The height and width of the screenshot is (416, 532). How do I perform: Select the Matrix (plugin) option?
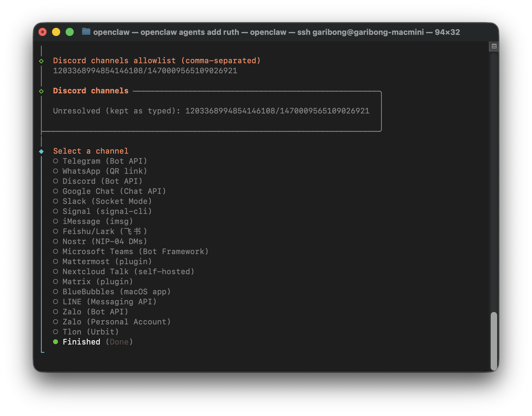tap(93, 282)
